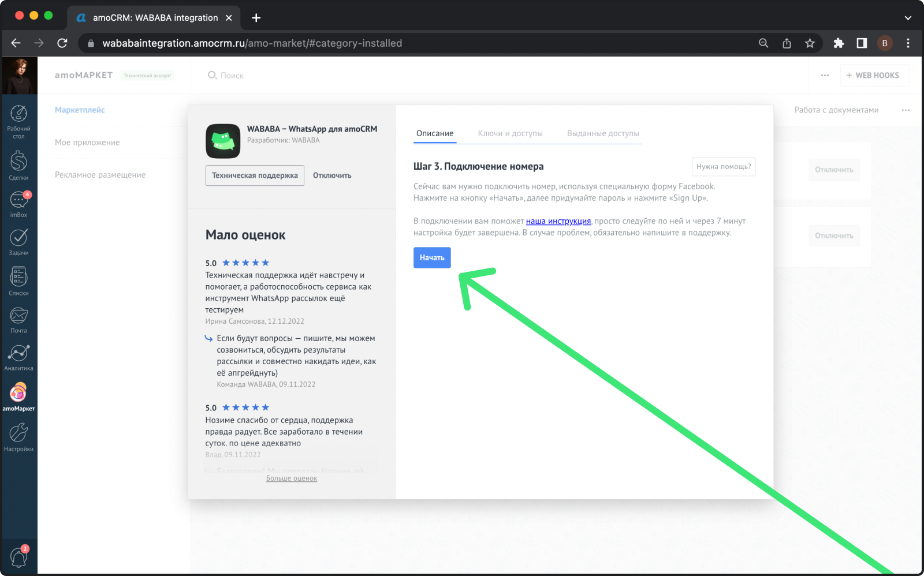The width and height of the screenshot is (924, 576).
Task: Open the наша инструкция link
Action: pyautogui.click(x=558, y=221)
